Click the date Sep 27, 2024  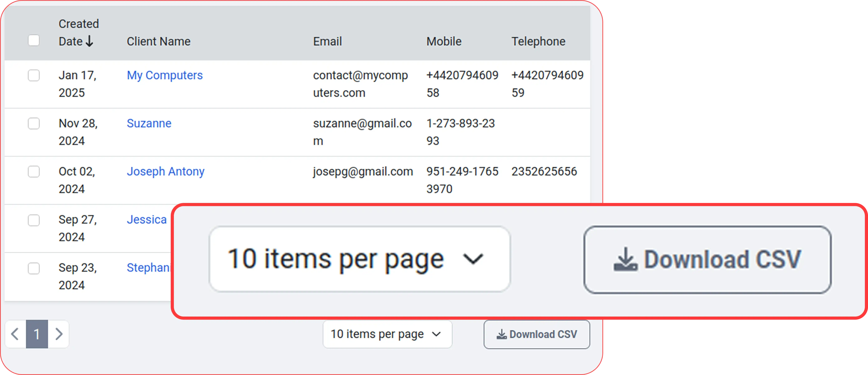coord(78,228)
